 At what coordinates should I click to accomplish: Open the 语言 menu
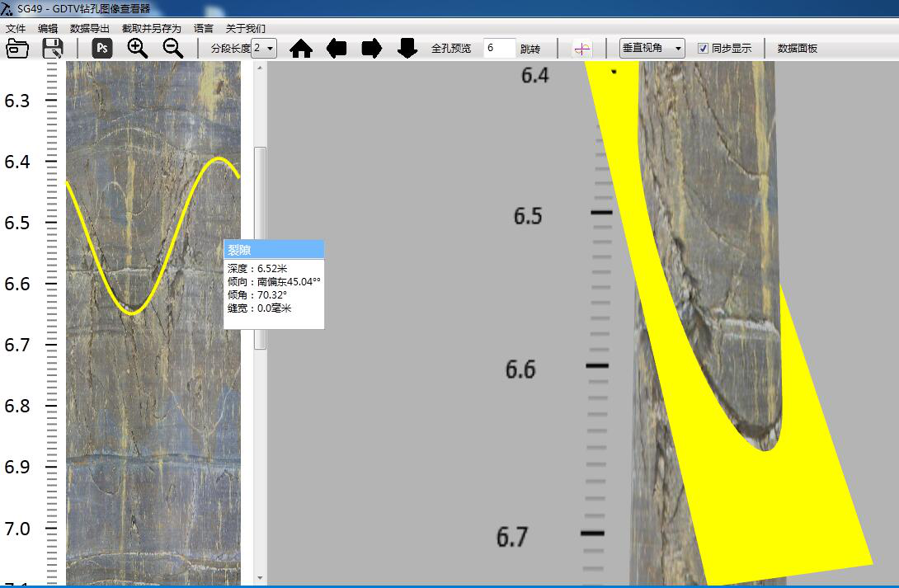[203, 28]
